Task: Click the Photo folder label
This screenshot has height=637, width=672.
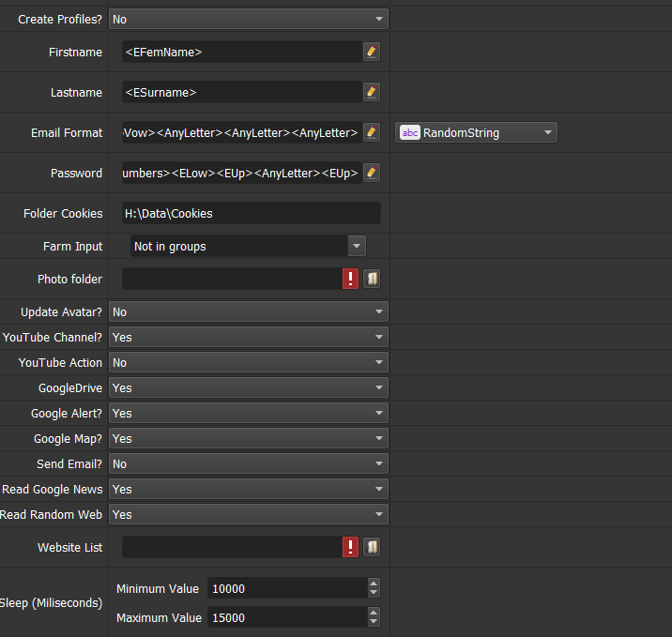Action: point(69,280)
